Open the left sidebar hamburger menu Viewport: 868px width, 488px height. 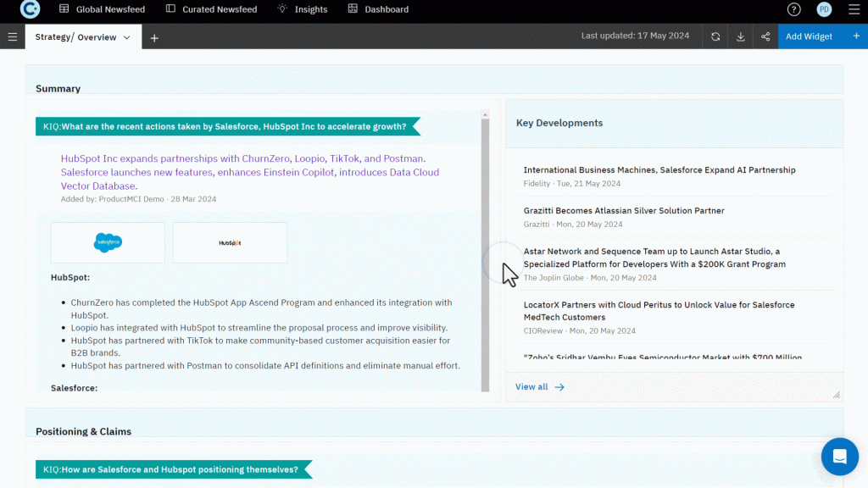tap(12, 36)
